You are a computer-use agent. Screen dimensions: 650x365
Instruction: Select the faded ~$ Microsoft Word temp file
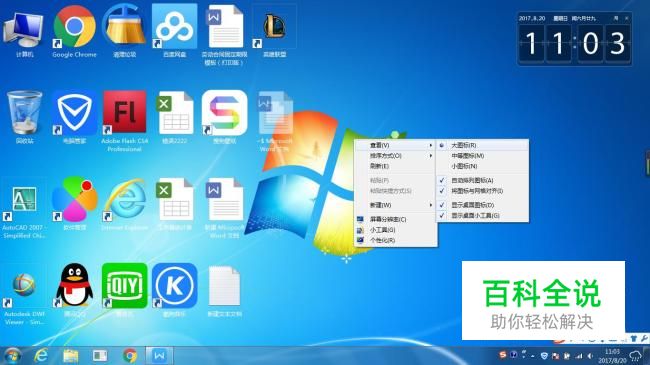[274, 121]
